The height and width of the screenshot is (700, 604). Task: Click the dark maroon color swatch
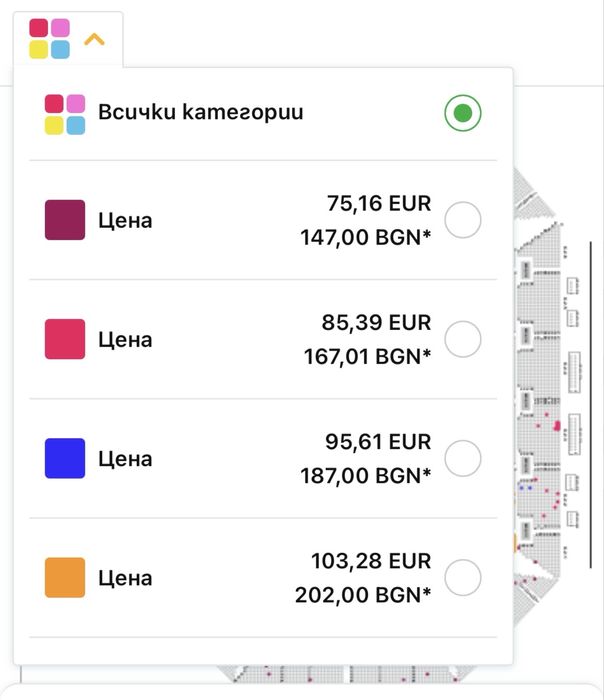(65, 220)
